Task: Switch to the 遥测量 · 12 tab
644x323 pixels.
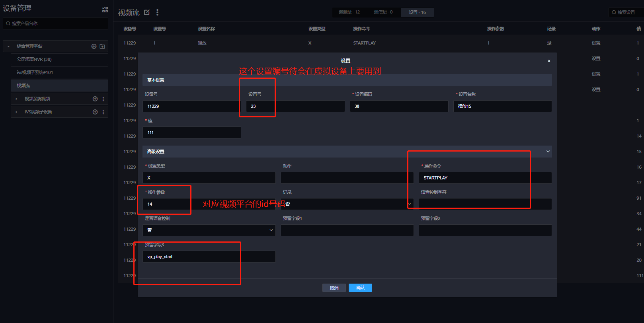Action: [349, 12]
